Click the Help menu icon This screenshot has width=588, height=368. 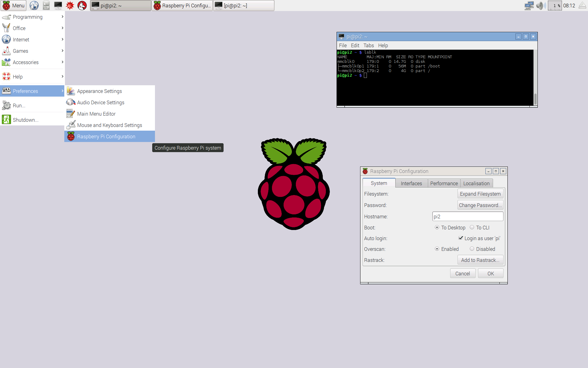pyautogui.click(x=6, y=76)
